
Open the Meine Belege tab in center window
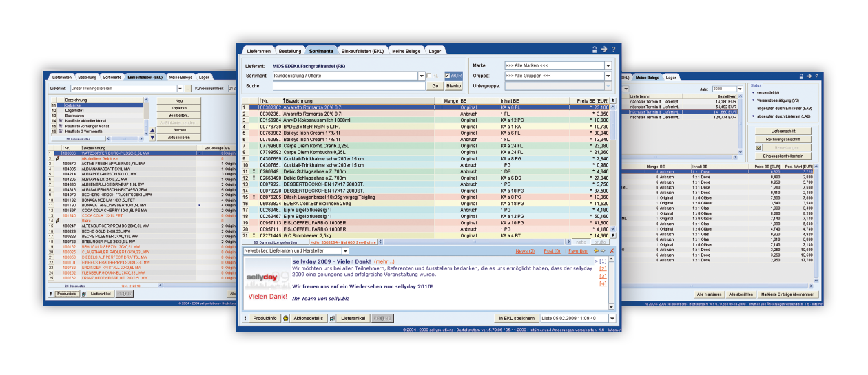click(406, 51)
